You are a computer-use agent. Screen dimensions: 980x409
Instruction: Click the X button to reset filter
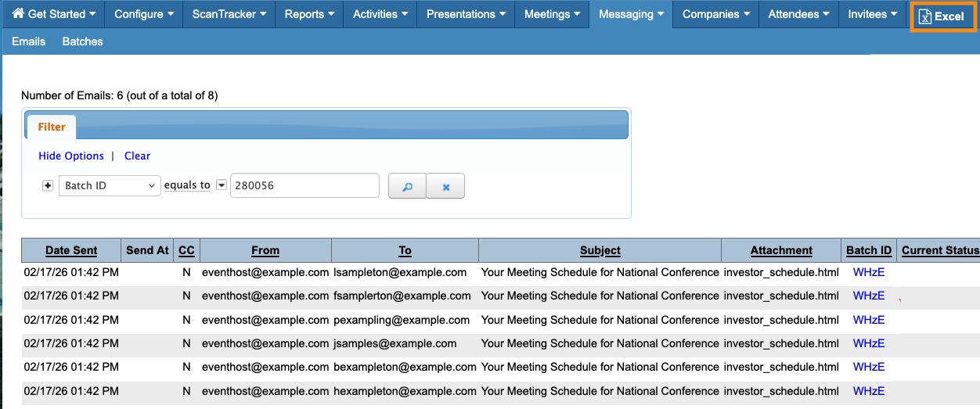pos(446,187)
